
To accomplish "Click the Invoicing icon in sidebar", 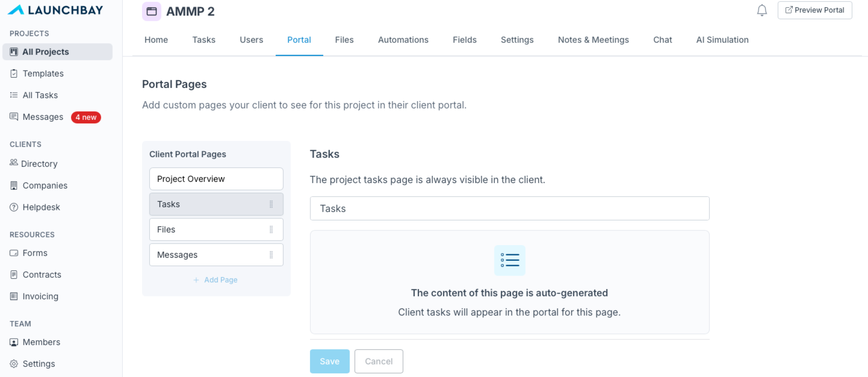I will tap(14, 296).
